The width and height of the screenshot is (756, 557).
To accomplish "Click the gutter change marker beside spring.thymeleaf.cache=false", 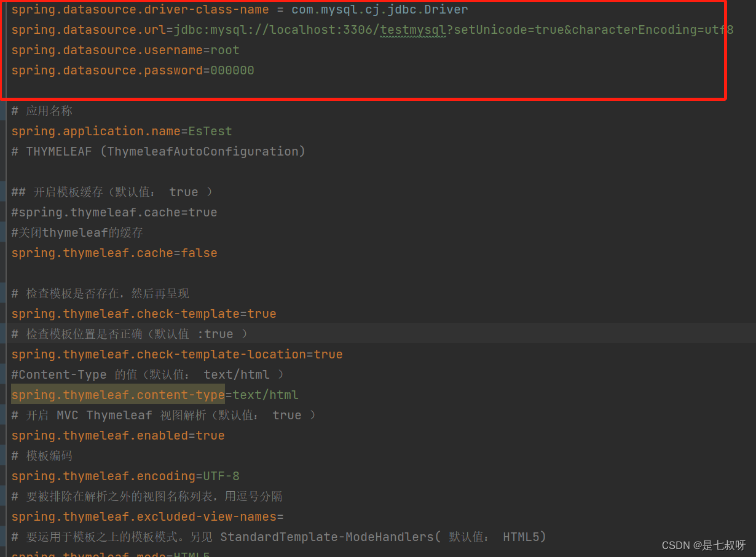I will (x=2, y=253).
